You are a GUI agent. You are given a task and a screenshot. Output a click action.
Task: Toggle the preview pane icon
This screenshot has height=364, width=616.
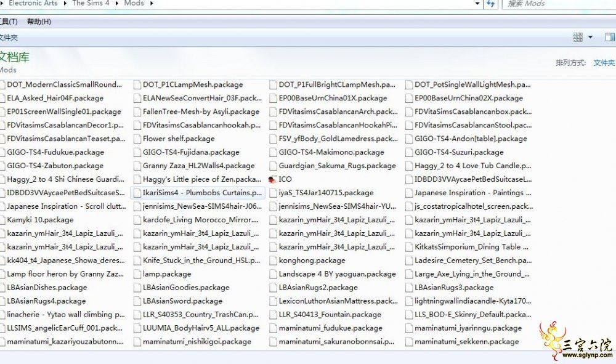point(610,37)
